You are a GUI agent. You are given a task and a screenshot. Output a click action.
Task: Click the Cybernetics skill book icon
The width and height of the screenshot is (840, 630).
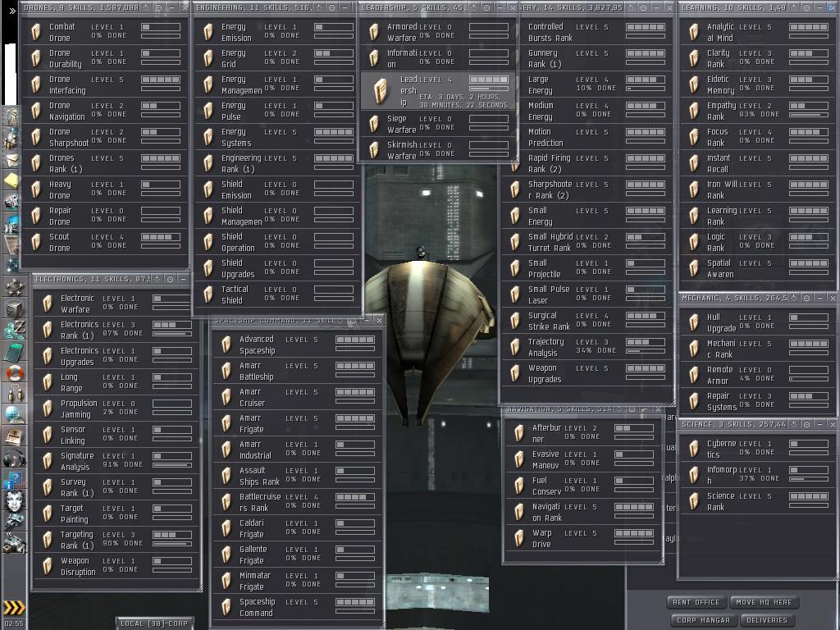click(x=694, y=449)
